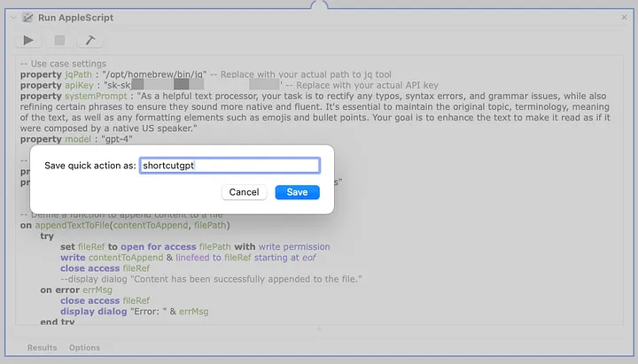
Task: Compile the script with the hammer icon
Action: tap(89, 40)
